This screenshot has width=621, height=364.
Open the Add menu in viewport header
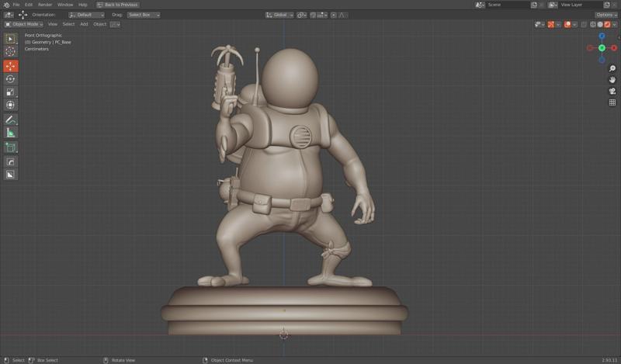tap(84, 24)
